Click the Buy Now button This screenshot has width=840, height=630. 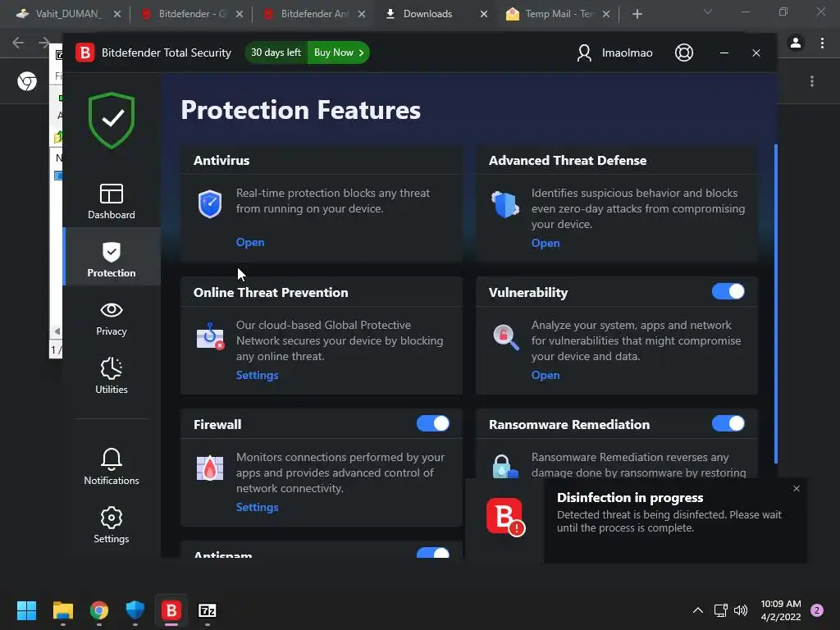pyautogui.click(x=339, y=52)
